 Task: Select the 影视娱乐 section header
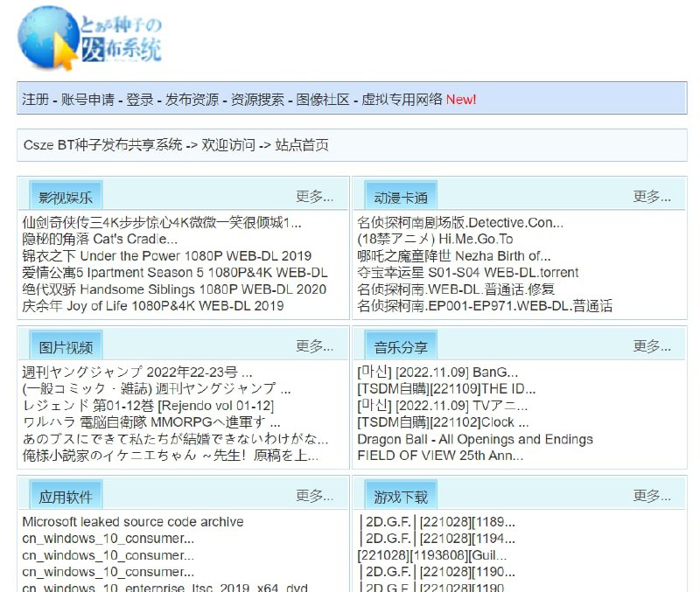[x=64, y=194]
